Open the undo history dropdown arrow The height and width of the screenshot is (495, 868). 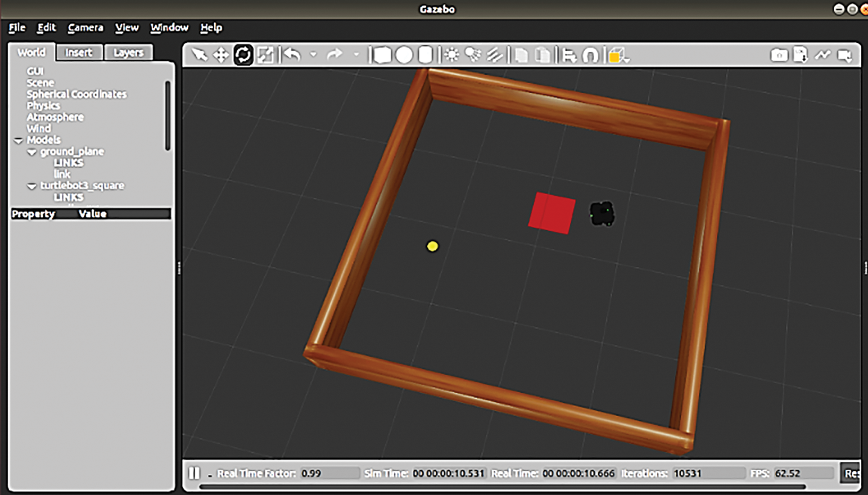(x=313, y=55)
